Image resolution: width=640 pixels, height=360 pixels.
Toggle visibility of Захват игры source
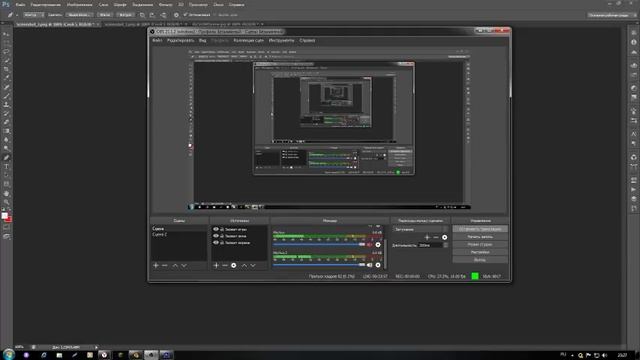(x=216, y=229)
